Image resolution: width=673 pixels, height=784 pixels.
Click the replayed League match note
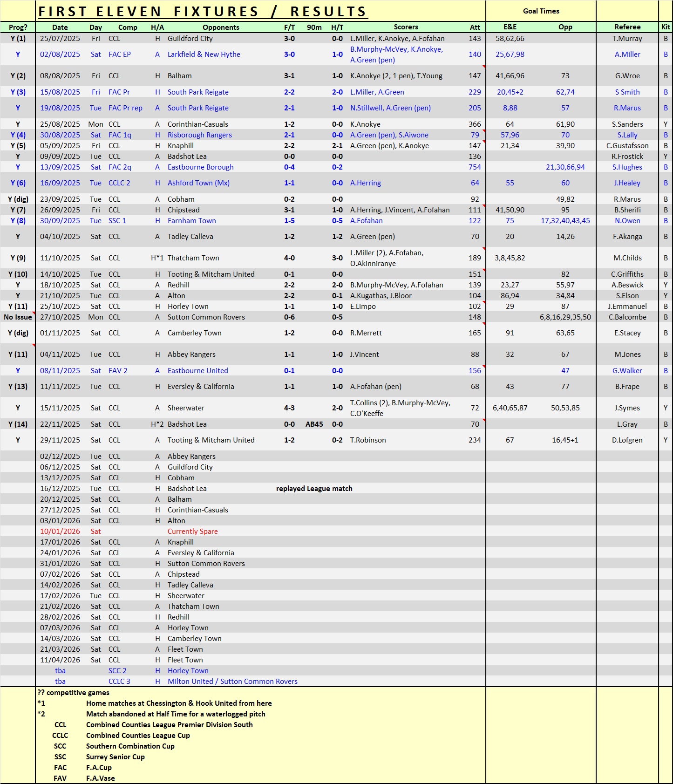point(314,489)
